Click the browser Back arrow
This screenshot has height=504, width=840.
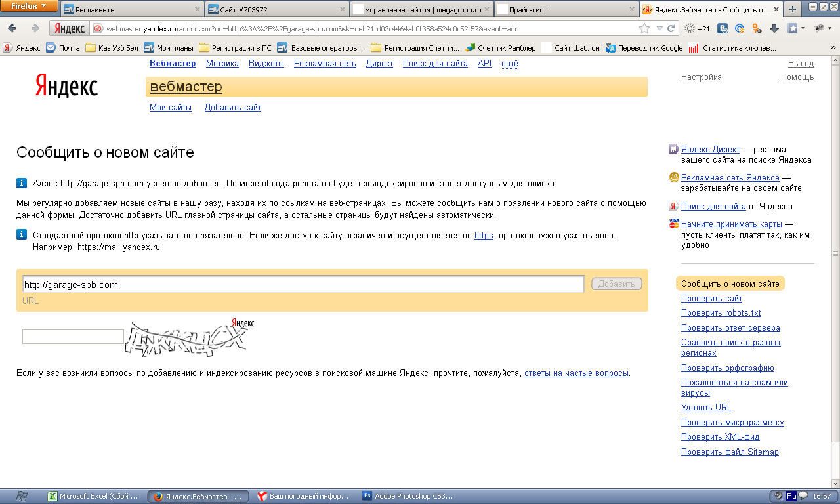12,28
